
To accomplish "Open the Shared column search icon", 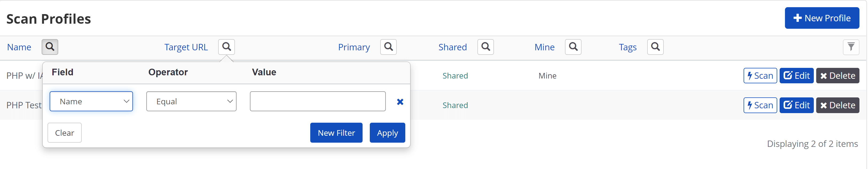I will pos(486,47).
